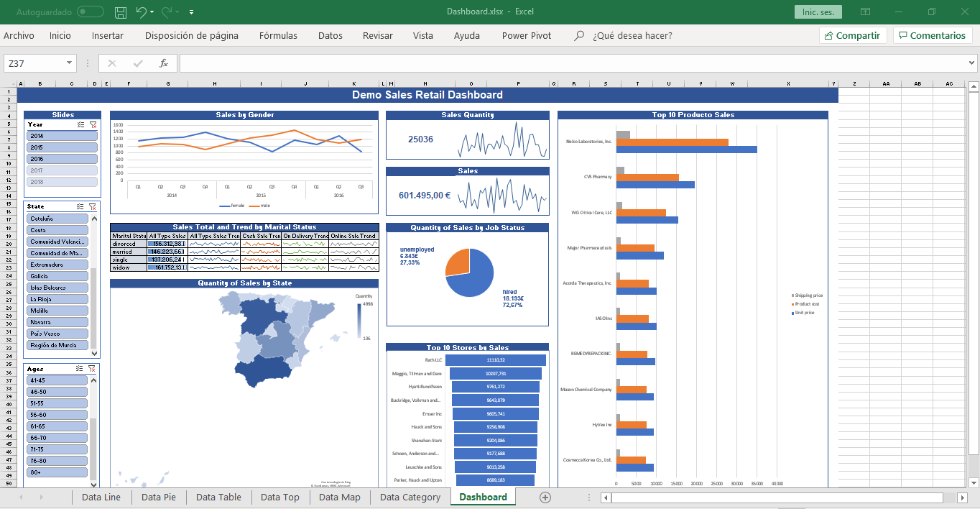Expand the Name Box dropdown arrow
This screenshot has width=980, height=509.
point(69,63)
